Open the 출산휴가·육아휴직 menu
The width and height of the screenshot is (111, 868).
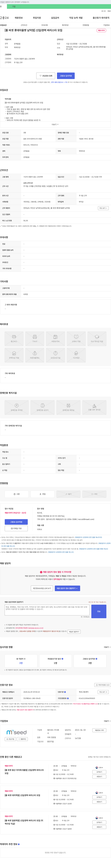click(x=101, y=18)
